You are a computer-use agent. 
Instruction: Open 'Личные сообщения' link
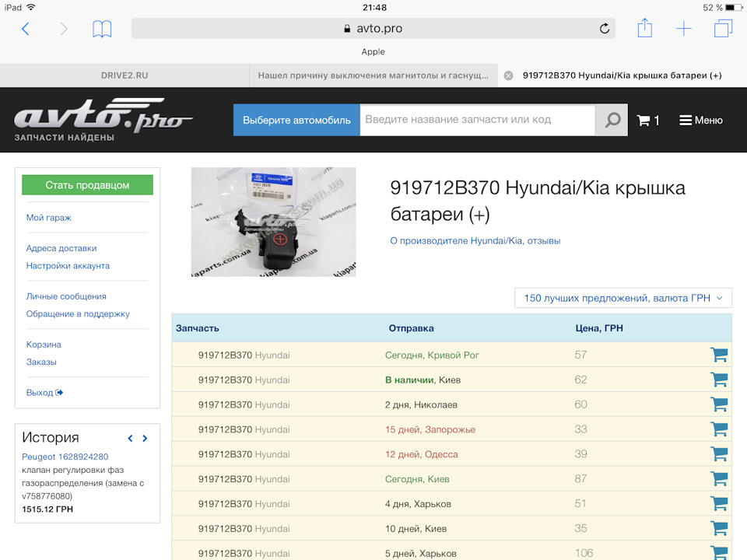(x=66, y=296)
